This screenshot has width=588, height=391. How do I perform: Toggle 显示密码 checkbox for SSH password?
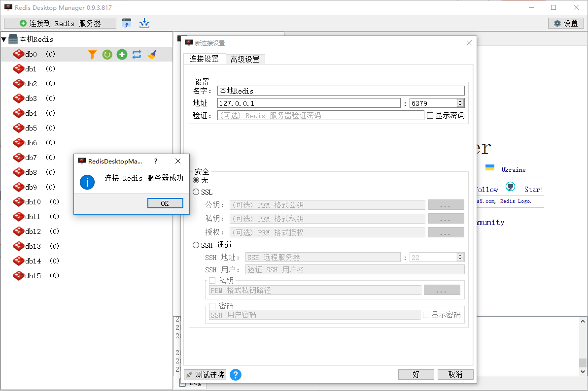pos(426,315)
